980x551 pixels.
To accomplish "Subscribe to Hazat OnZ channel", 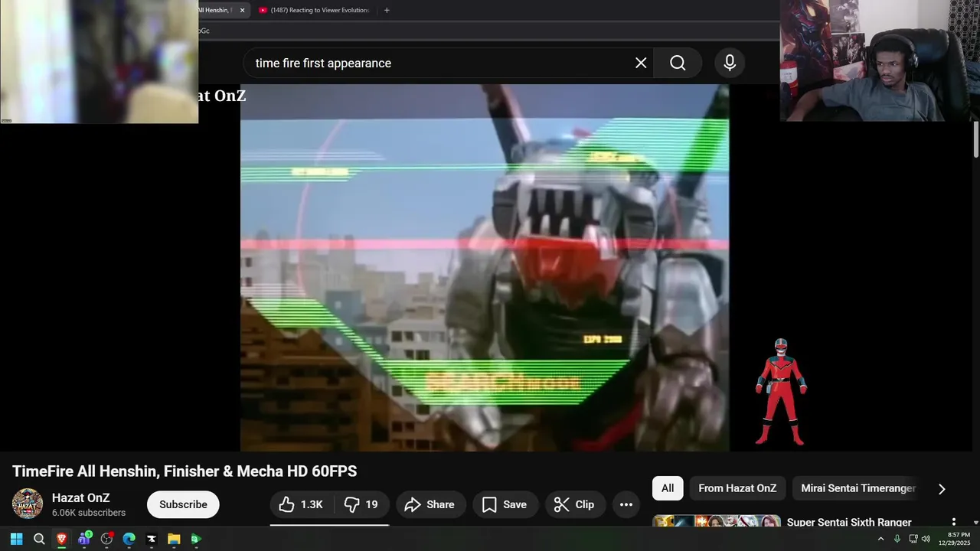I will 183,504.
